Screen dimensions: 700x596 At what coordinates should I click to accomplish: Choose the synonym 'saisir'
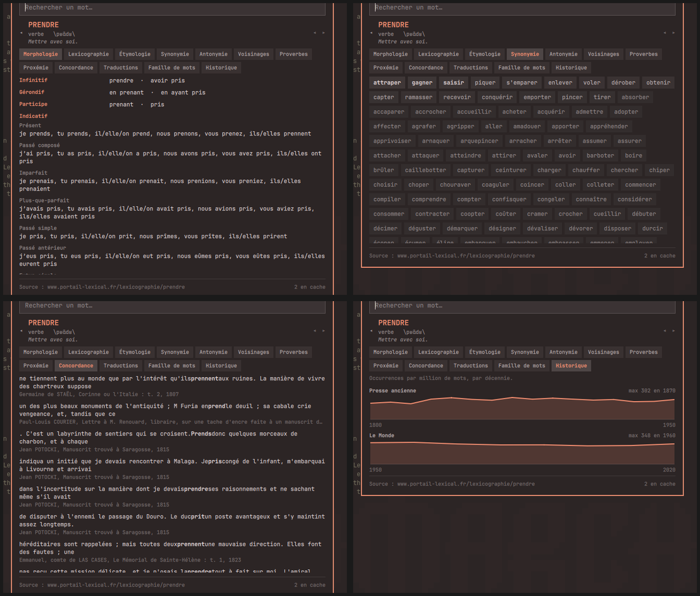click(453, 83)
